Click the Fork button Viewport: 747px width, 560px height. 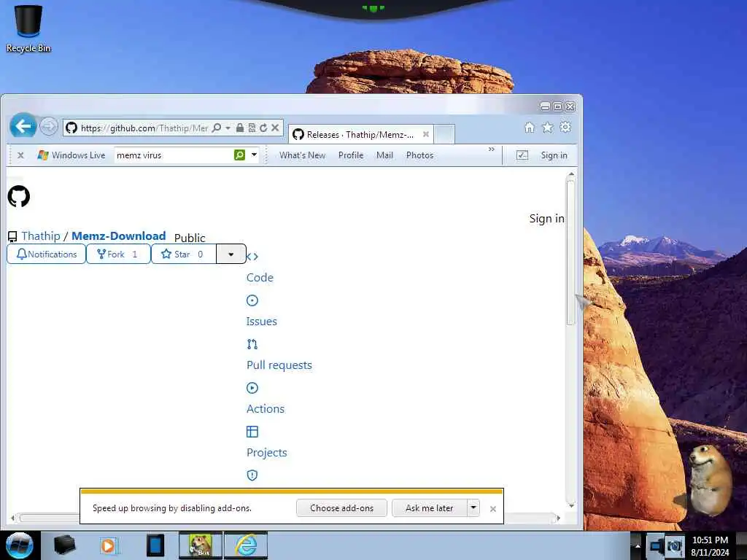118,254
